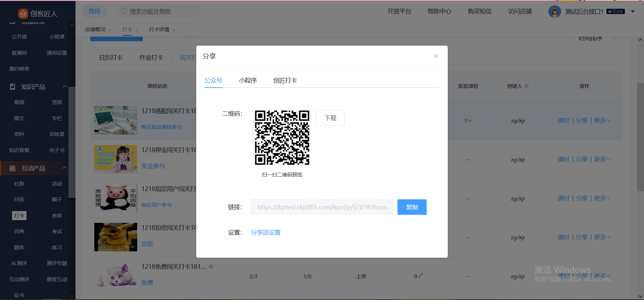644x300 pixels.
Task: Open the account dropdown arrow
Action: click(633, 12)
